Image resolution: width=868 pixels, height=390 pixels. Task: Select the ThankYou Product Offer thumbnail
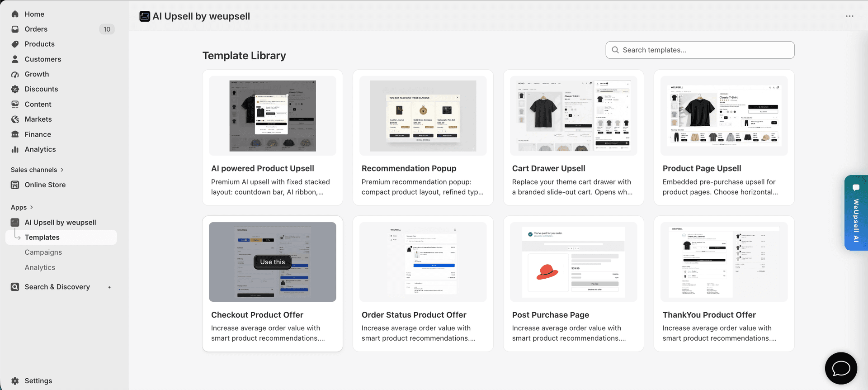(724, 262)
